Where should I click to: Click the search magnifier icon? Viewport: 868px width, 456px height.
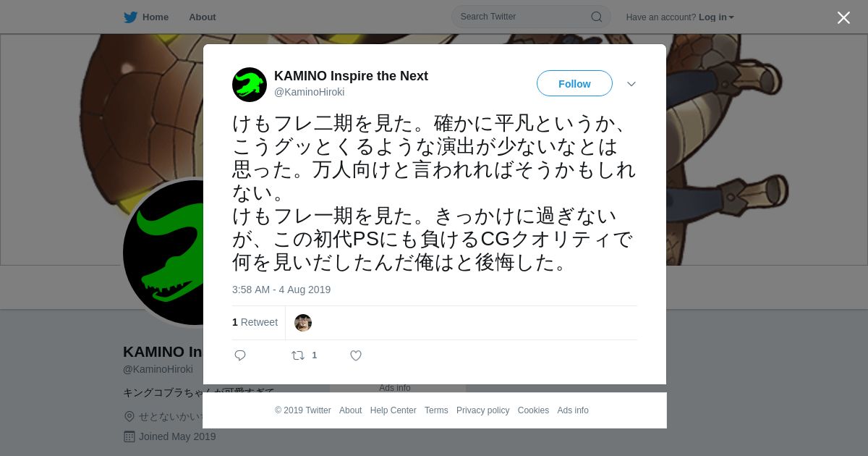coord(597,17)
